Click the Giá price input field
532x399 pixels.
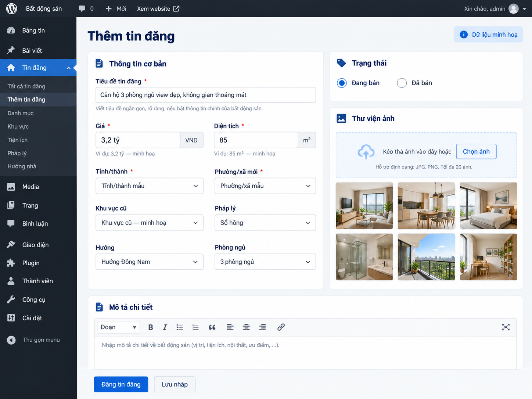(x=138, y=140)
